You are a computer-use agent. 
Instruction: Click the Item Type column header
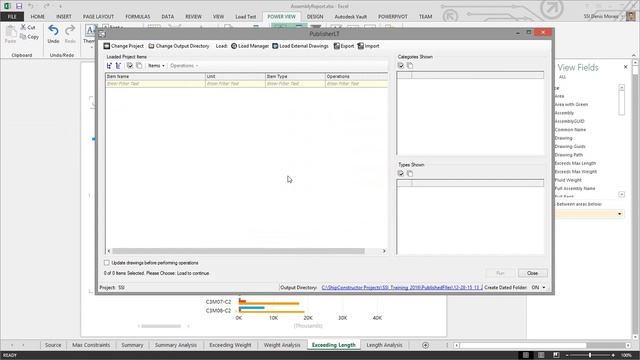295,76
